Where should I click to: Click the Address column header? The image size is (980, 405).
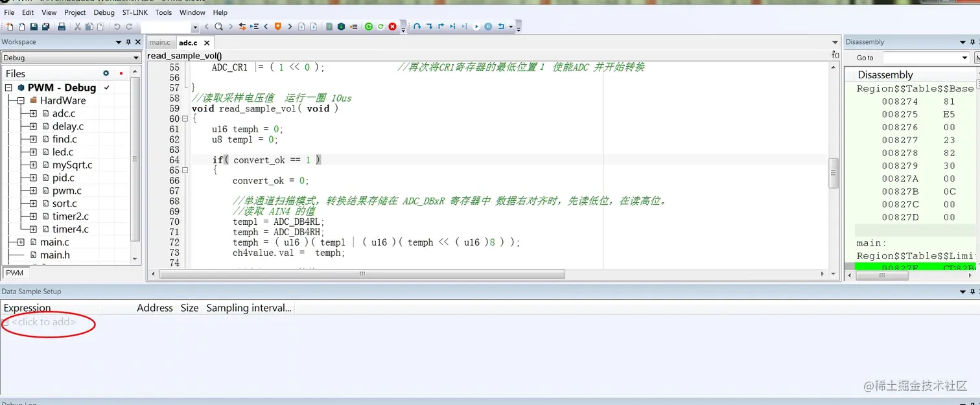pos(155,308)
